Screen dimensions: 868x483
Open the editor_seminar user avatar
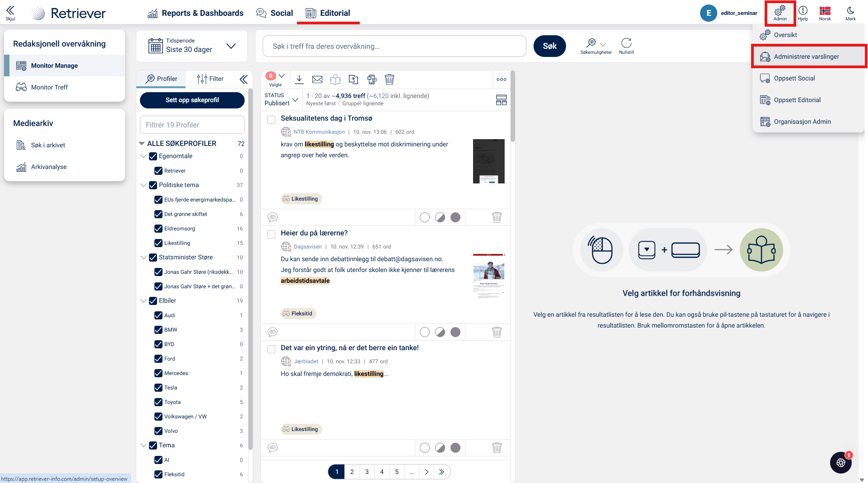tap(709, 13)
